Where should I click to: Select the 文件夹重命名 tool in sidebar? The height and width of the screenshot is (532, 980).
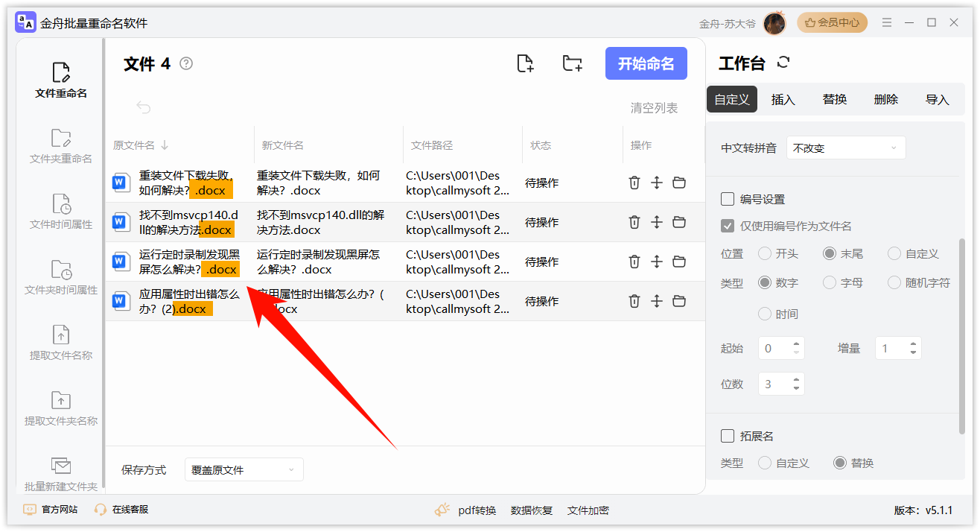point(60,146)
